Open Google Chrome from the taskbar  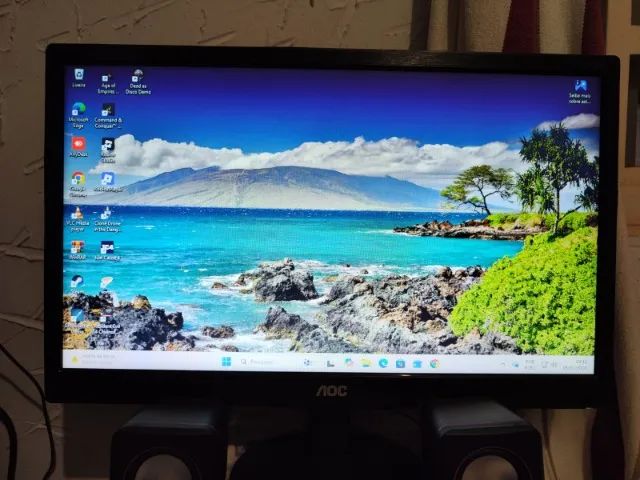tap(434, 363)
